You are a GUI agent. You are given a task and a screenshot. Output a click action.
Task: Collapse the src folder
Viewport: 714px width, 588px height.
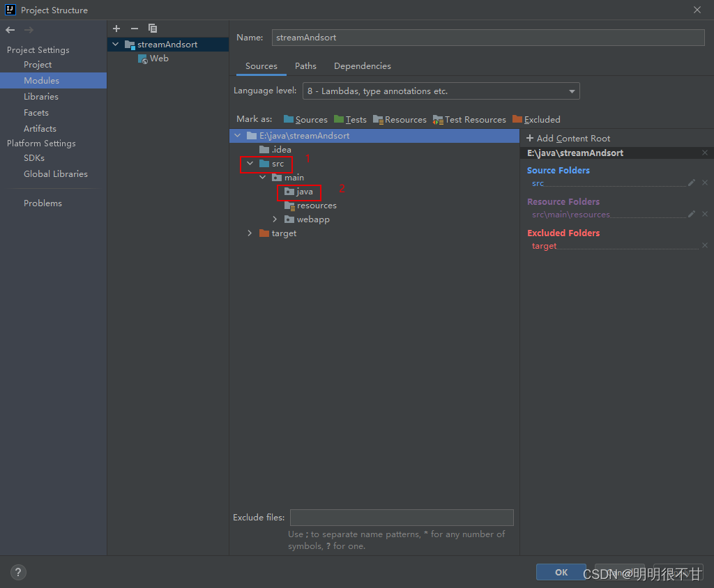pos(250,164)
